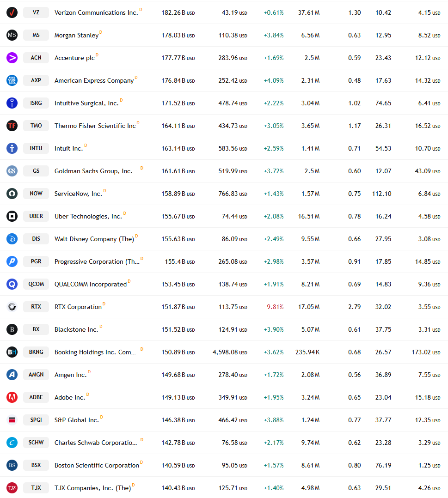Click the Verizon logo icon
The height and width of the screenshot is (498, 448).
tap(12, 13)
